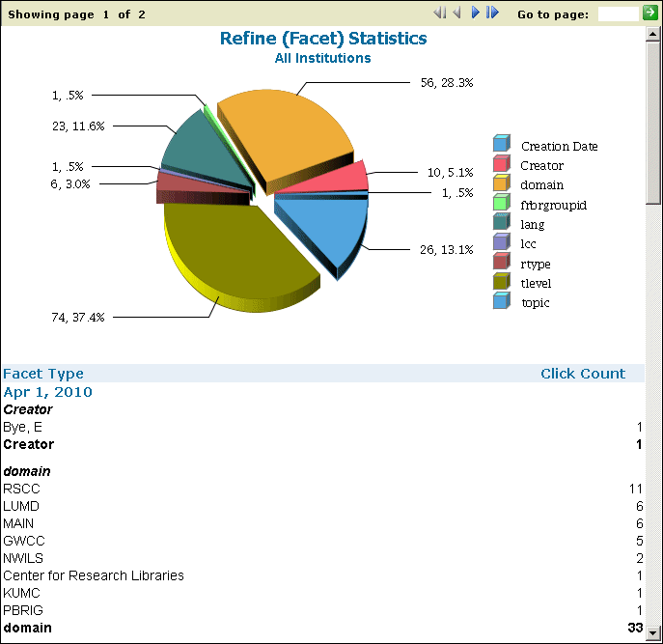This screenshot has height=644, width=663.
Task: Click the tlevel legend swatch
Action: 501,283
